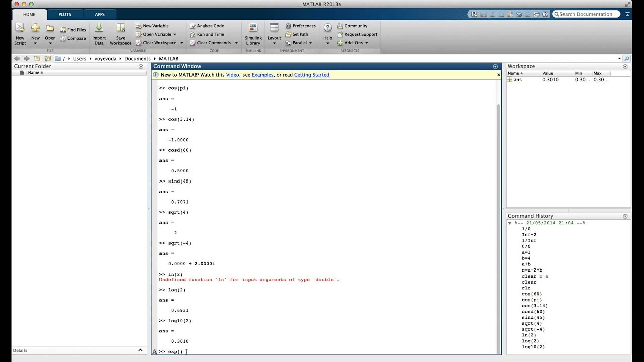Click the undo icon in quick access toolbar
This screenshot has height=362, width=644.
tap(519, 14)
